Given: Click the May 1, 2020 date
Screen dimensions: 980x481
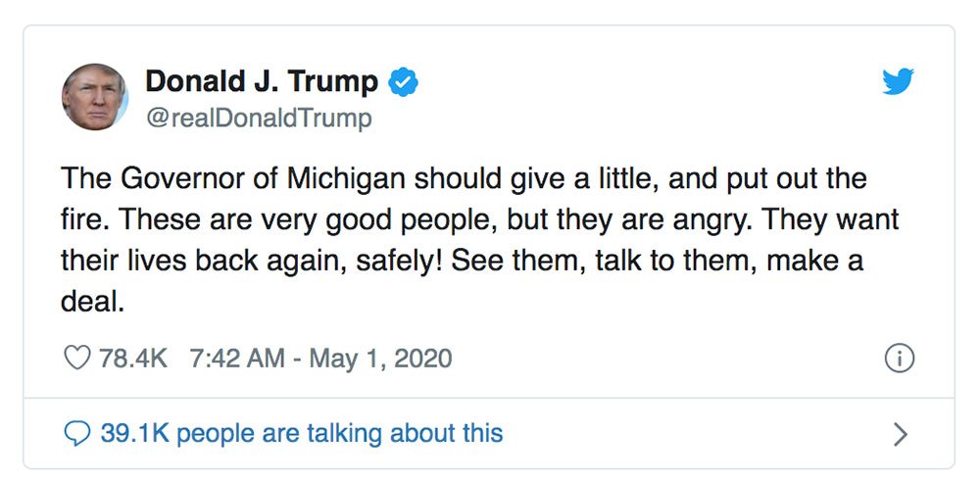Looking at the screenshot, I should (x=380, y=359).
